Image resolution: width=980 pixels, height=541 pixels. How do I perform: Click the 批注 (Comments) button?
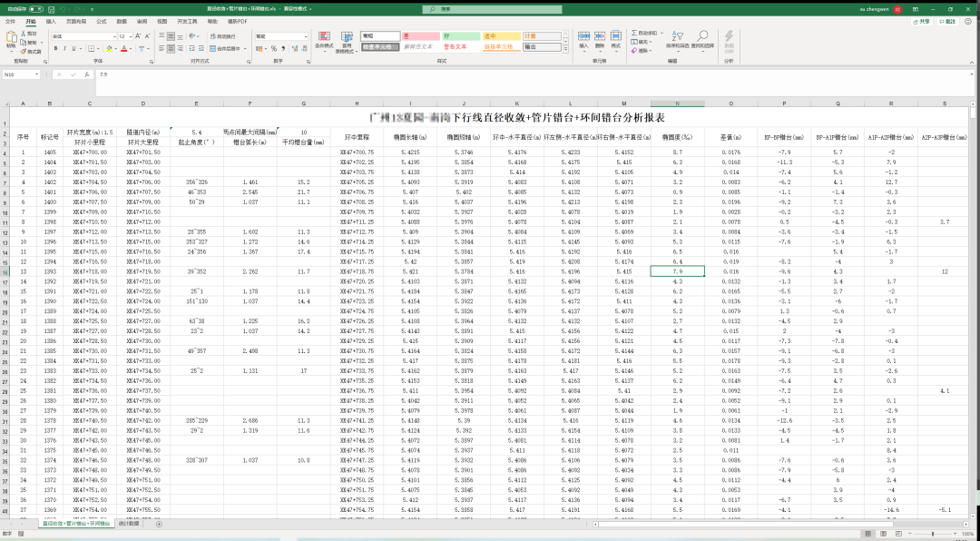[947, 21]
